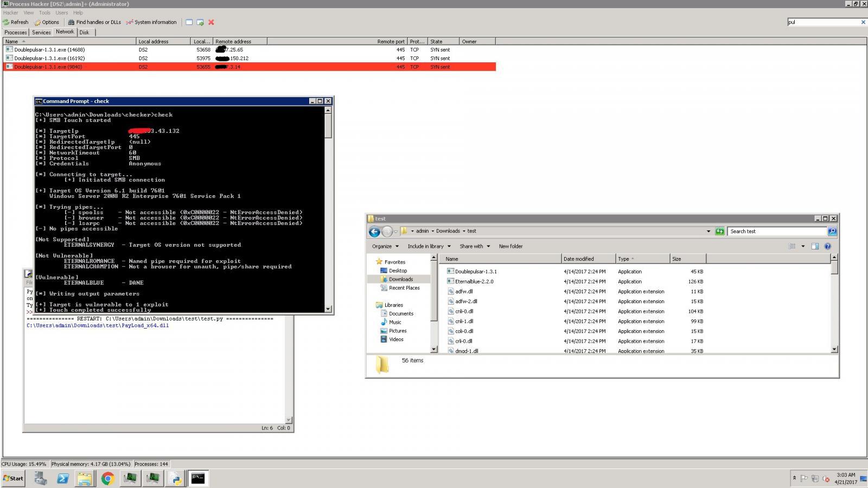Open Server Manager from the taskbar
Viewport: 868px width, 488px height.
(x=40, y=478)
